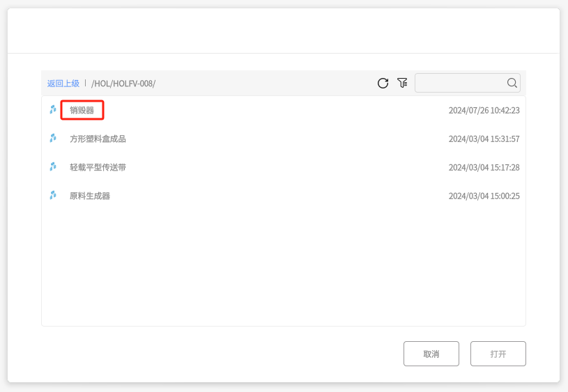Open the filter icon next to refresh
The image size is (568, 392).
402,83
